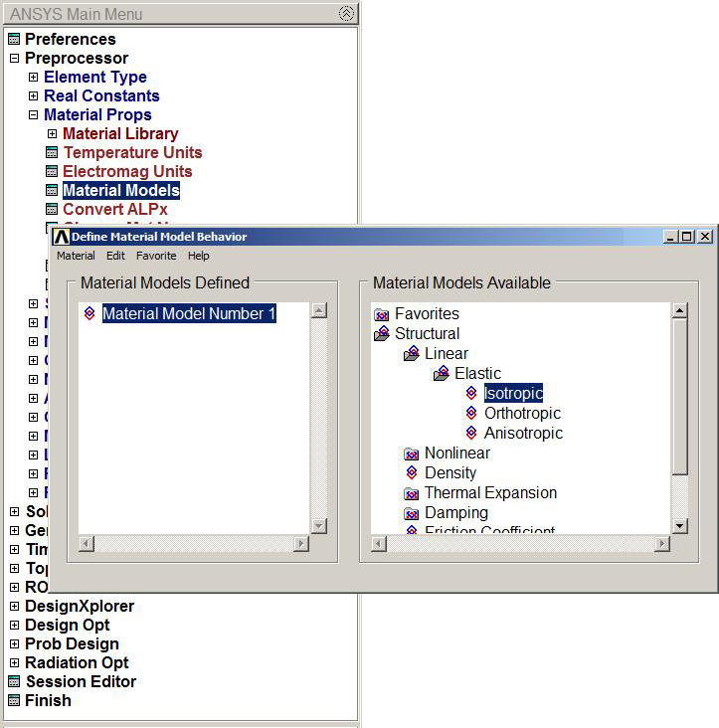The image size is (719, 728).
Task: Expand the Real Constants node
Action: pos(33,96)
